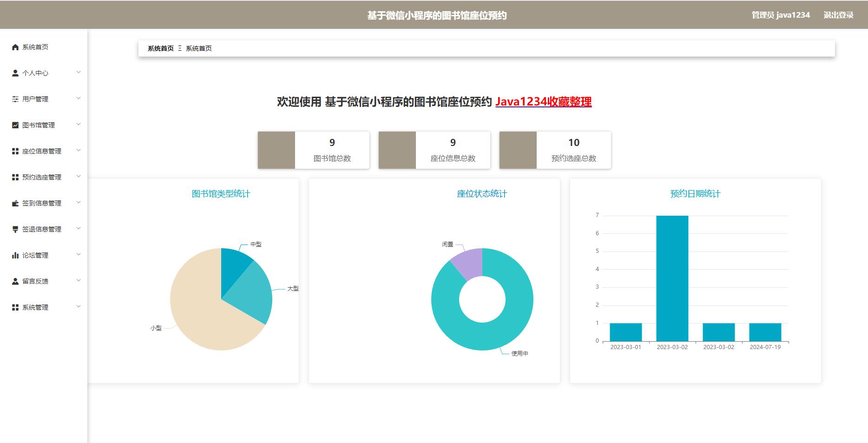Image resolution: width=868 pixels, height=443 pixels.
Task: Click the 座位信息总数 statistic card
Action: point(434,150)
